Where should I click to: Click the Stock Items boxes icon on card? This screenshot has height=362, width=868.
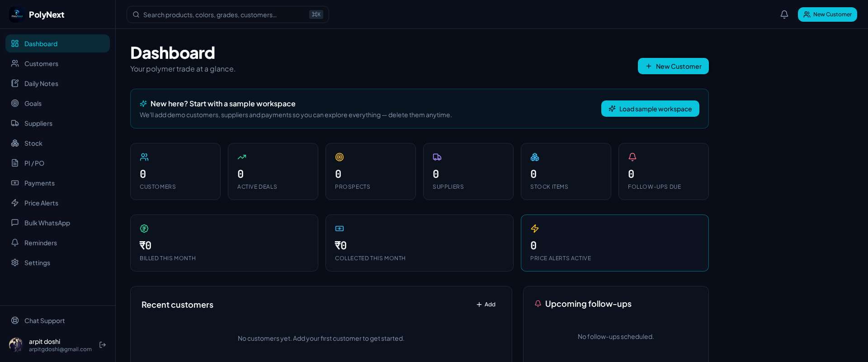click(535, 157)
